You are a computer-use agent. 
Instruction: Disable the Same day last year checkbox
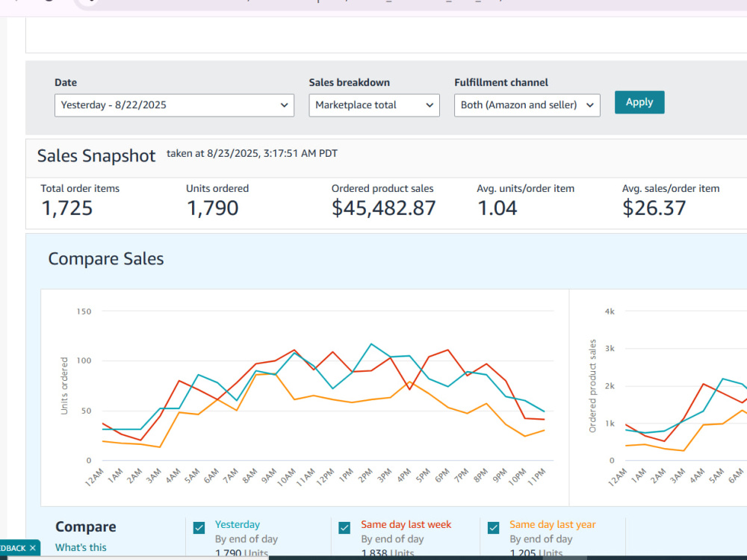(x=494, y=528)
